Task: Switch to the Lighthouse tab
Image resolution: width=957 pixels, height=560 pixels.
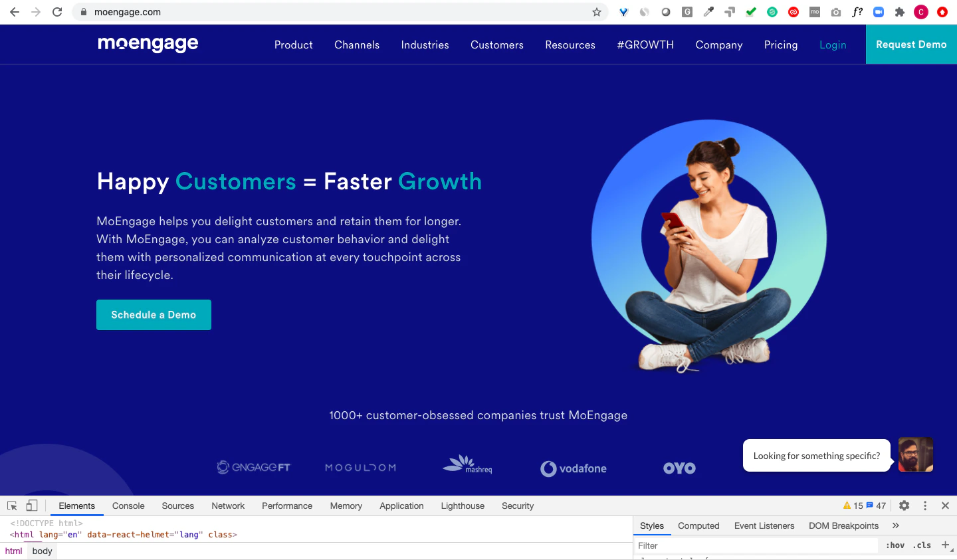Action: click(463, 506)
